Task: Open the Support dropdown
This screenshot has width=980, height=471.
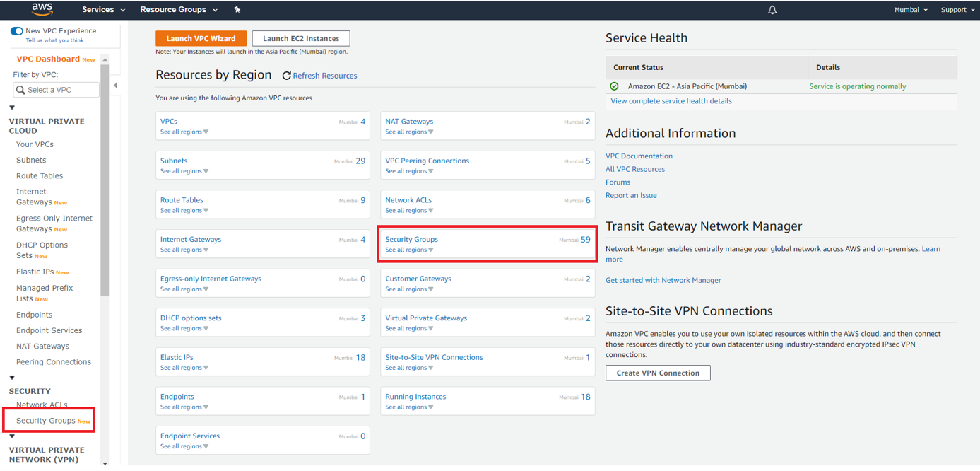Action: [955, 9]
